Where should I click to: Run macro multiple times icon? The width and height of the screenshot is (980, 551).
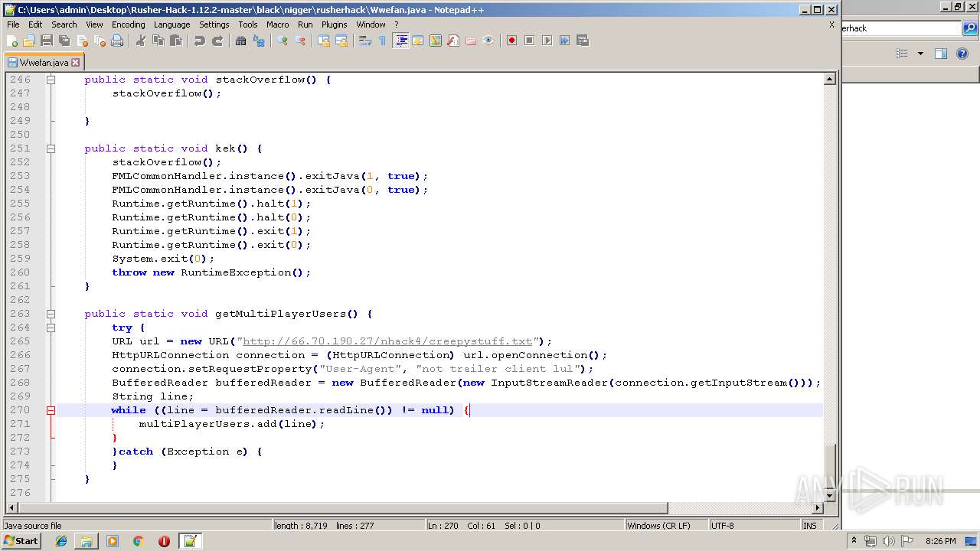coord(564,41)
